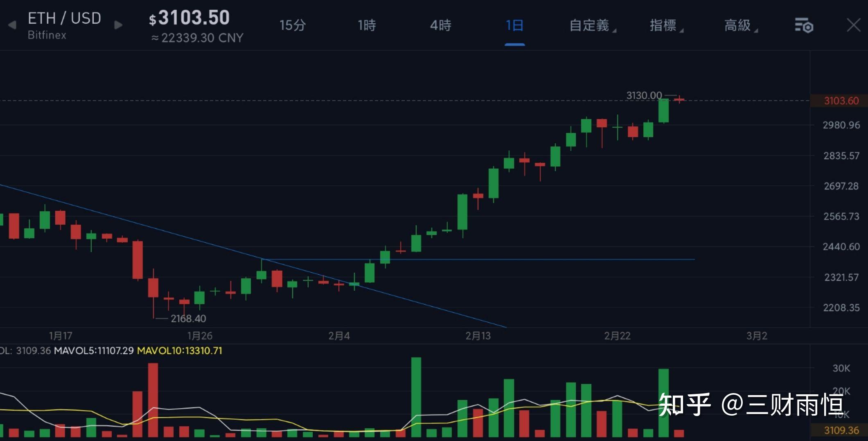
Task: Switch to 4時 timeframe
Action: coord(441,25)
